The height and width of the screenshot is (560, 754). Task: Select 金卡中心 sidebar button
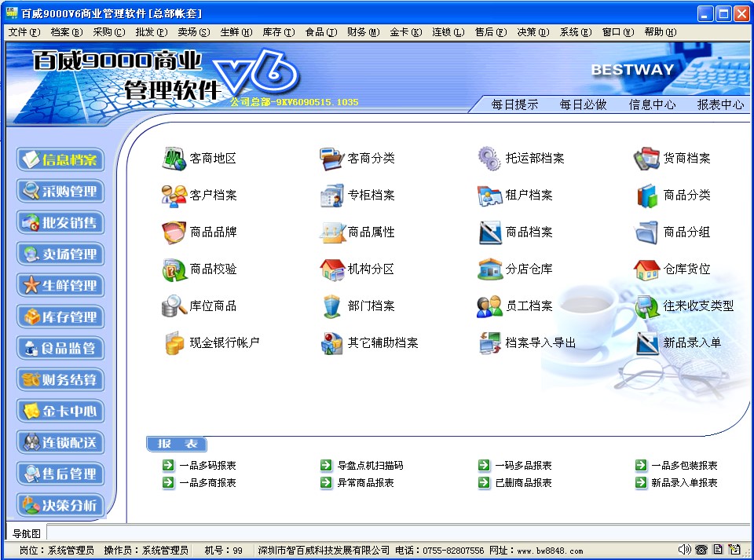tap(60, 411)
